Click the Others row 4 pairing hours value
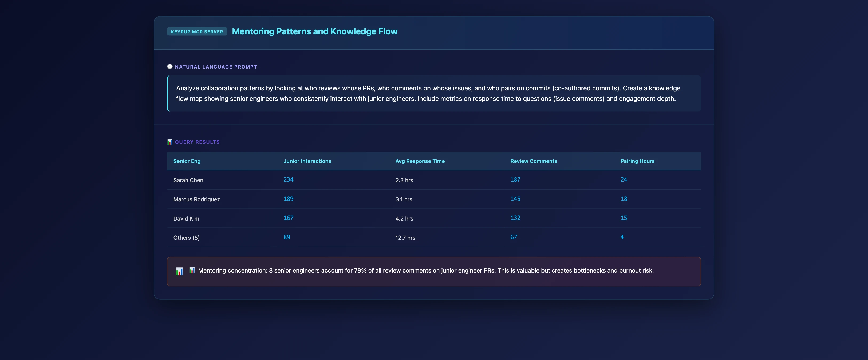Image resolution: width=868 pixels, height=360 pixels. (622, 237)
